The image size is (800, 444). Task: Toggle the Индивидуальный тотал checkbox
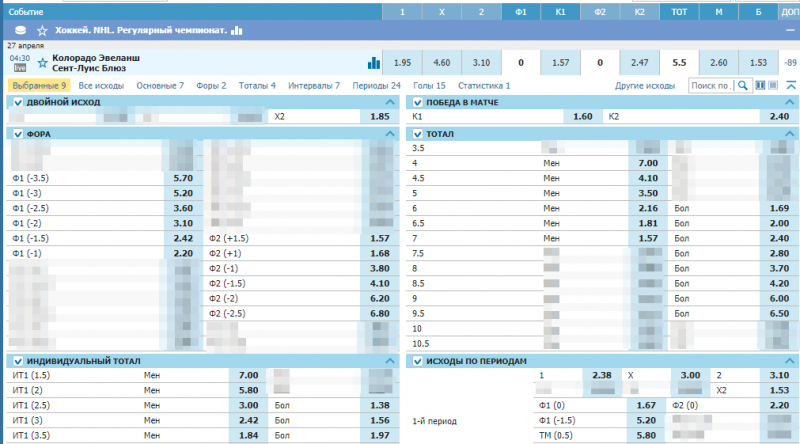pos(18,361)
